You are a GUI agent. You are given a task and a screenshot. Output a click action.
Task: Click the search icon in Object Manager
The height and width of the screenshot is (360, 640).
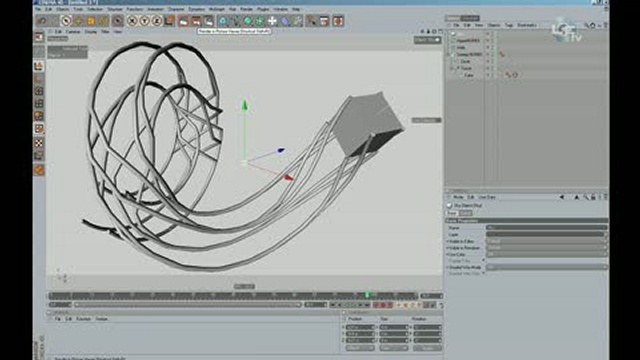pyautogui.click(x=587, y=25)
